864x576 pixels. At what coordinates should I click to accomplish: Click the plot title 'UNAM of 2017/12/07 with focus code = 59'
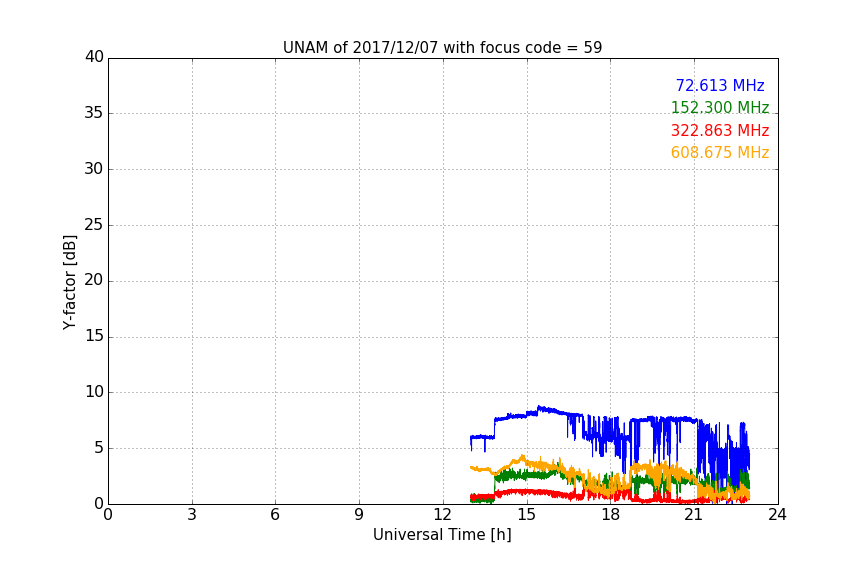pos(442,47)
